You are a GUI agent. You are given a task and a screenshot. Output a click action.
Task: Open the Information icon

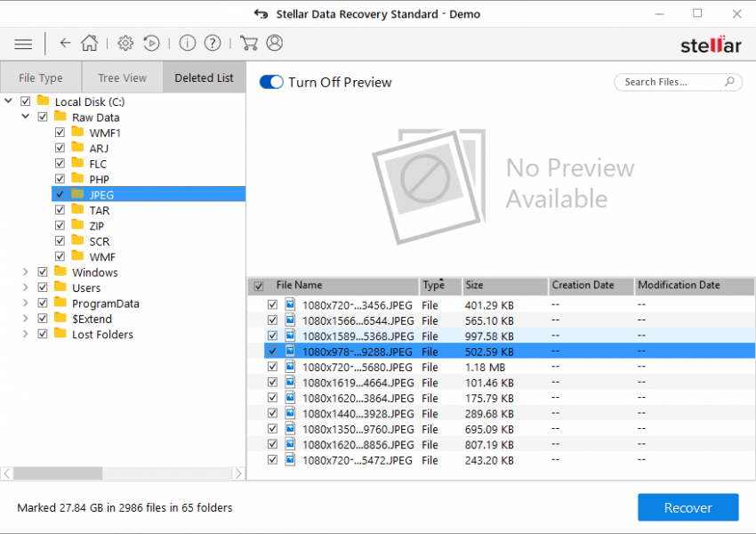tap(188, 44)
